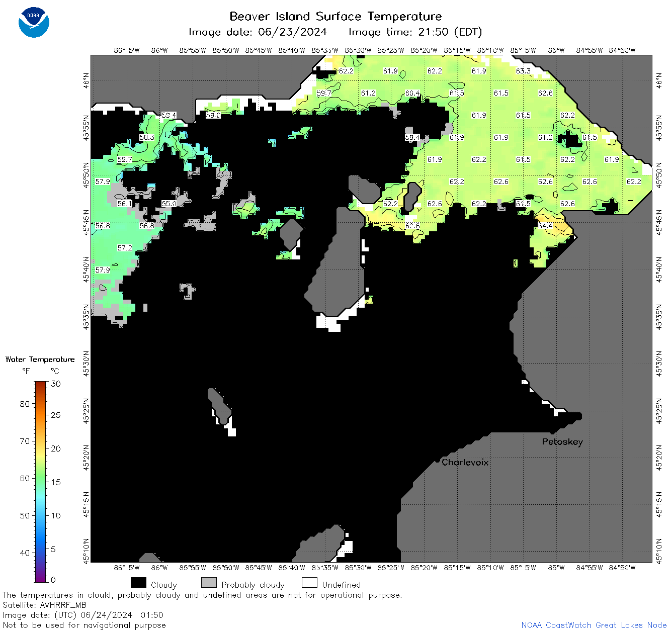Click the 58.3 temperature reading
672x633 pixels.
point(147,137)
